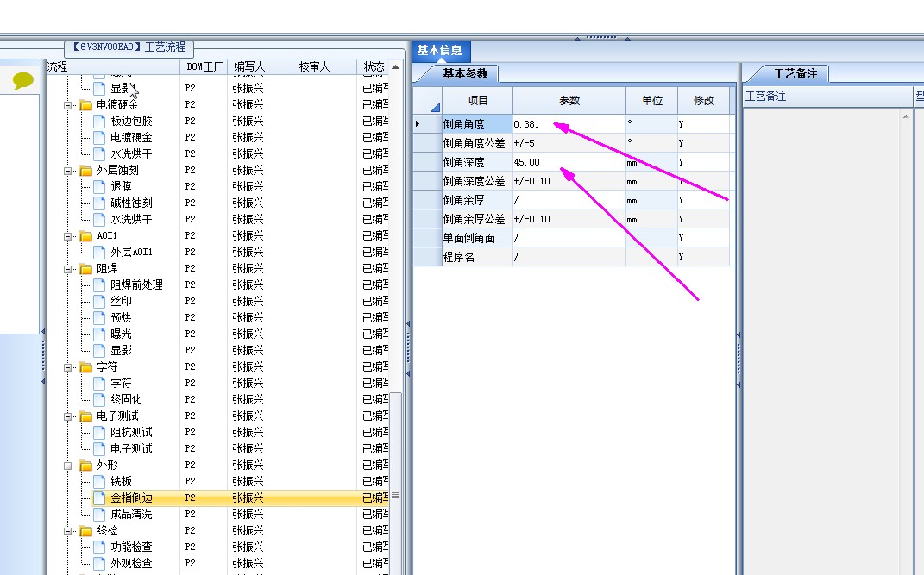Select the 外层蚀刻 folder icon

(x=85, y=171)
